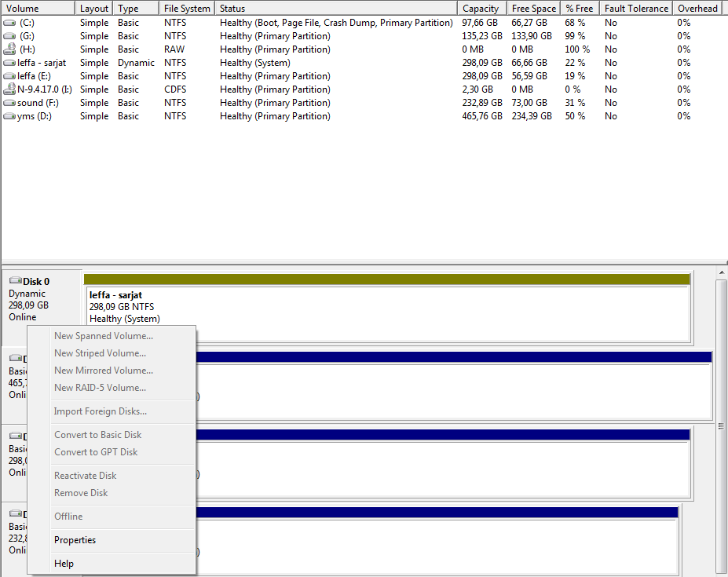Click the drive icon of leffa - sarjat
This screenshot has height=577, width=728.
click(x=9, y=63)
